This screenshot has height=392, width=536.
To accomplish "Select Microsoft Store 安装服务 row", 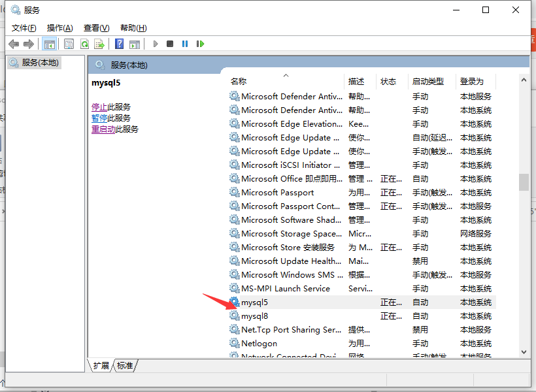I will 361,247.
